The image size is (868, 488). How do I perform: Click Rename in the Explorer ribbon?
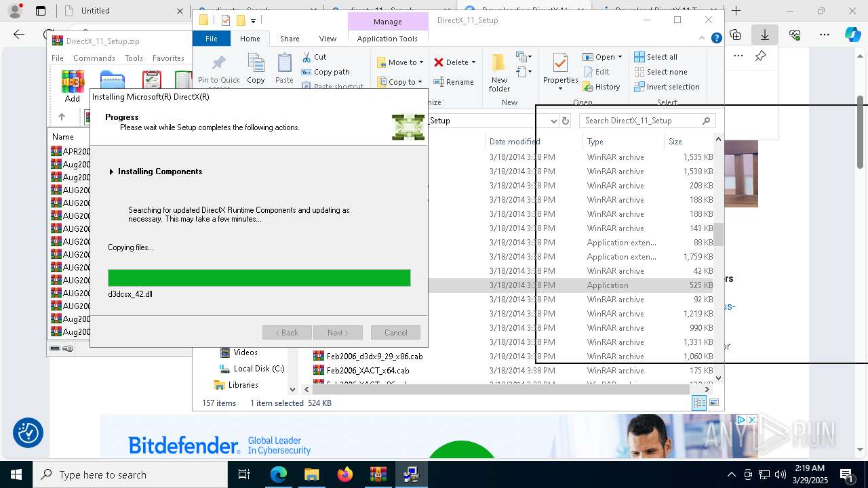[x=454, y=82]
